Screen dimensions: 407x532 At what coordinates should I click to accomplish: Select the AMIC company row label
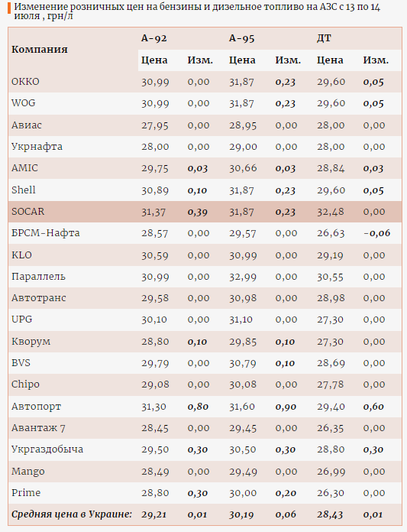24,168
